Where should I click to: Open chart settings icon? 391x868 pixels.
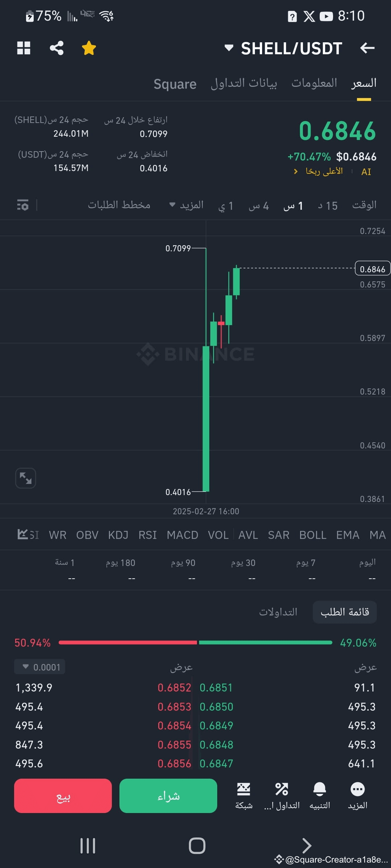tap(23, 205)
